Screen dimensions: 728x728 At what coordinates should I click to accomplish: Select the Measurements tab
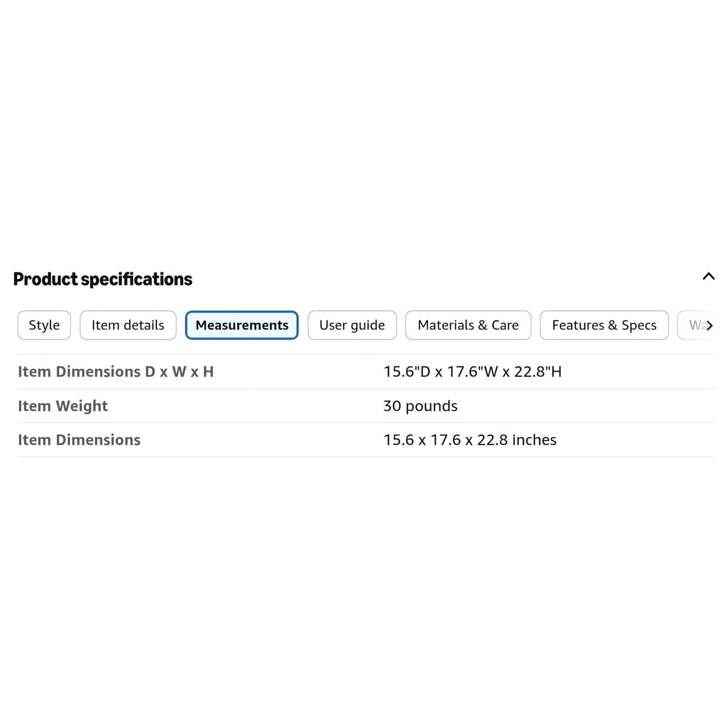click(242, 325)
